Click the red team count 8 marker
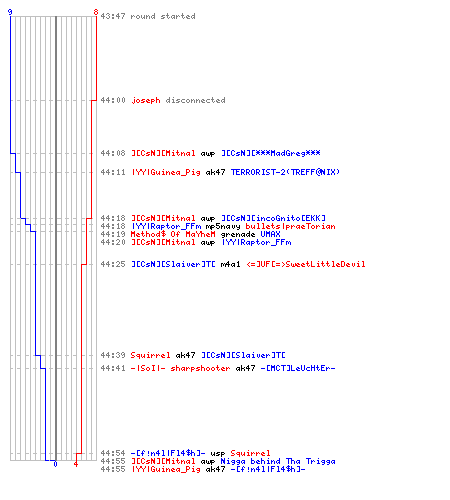Viewport: 450px width, 500px height. point(96,12)
